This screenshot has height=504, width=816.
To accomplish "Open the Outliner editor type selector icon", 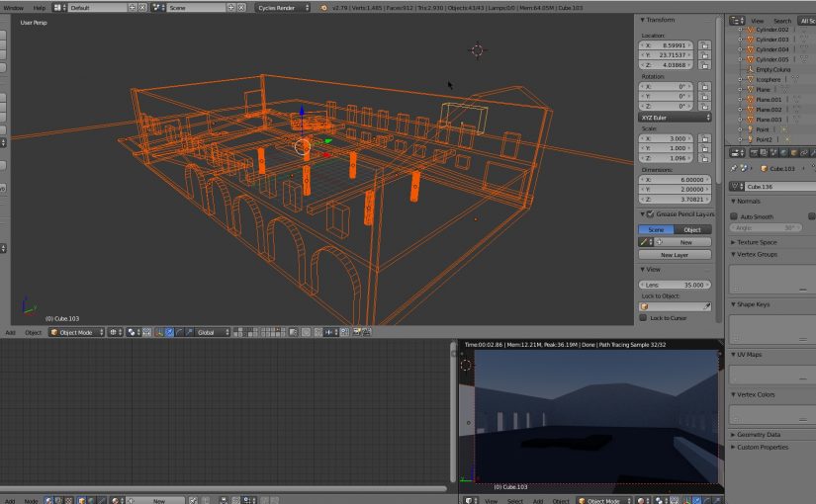I will [x=736, y=20].
